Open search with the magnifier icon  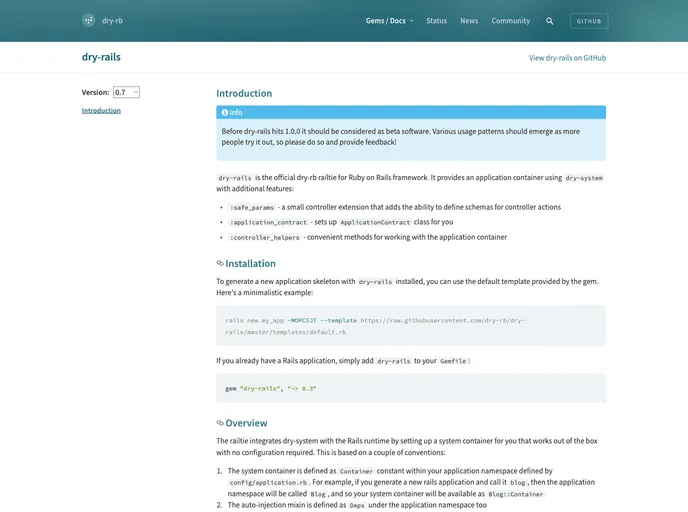[550, 21]
